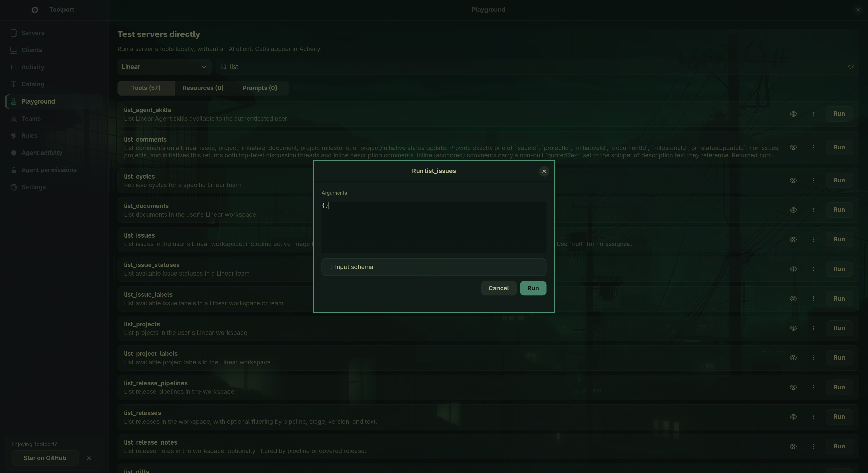The width and height of the screenshot is (868, 473).
Task: Open more options for list_agent_skills
Action: tap(813, 114)
